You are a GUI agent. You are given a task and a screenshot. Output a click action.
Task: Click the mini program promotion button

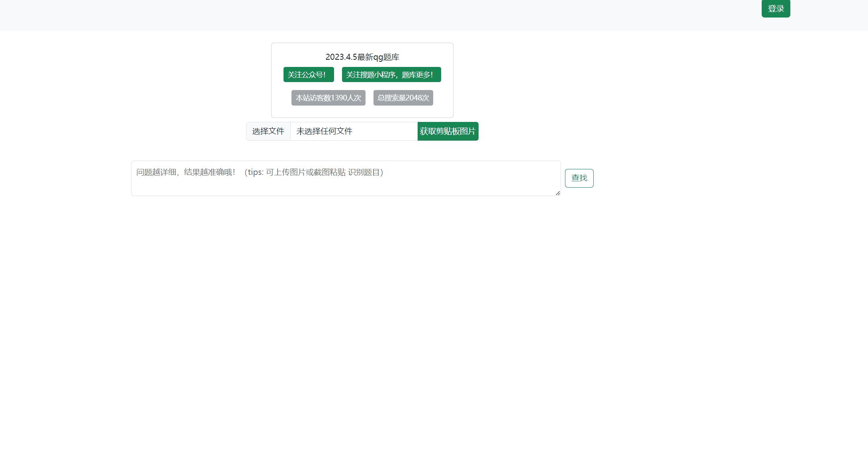coord(391,75)
